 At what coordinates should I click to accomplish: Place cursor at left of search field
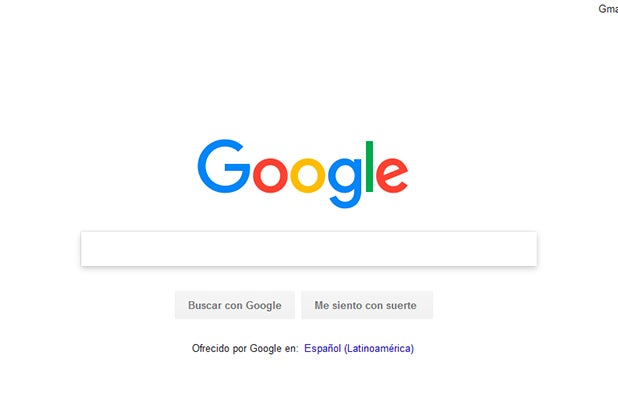[x=91, y=249]
